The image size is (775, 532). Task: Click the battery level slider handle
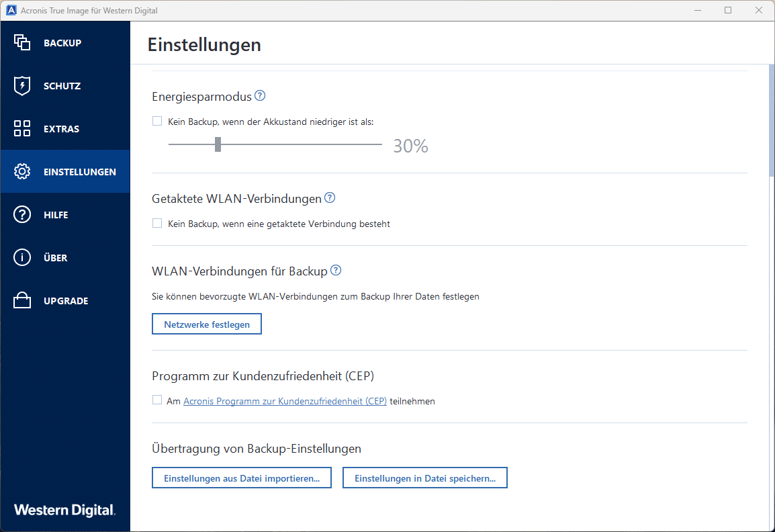218,144
